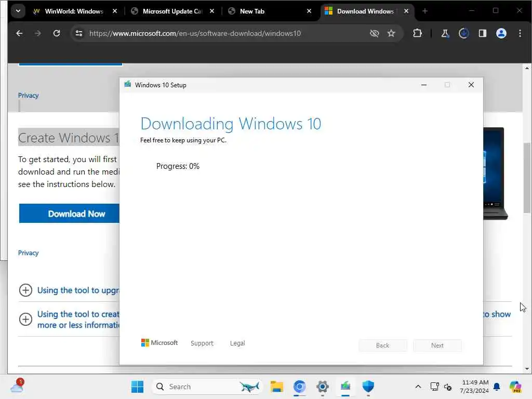Click the scrollbar down arrow
The height and width of the screenshot is (399, 532).
527,369
